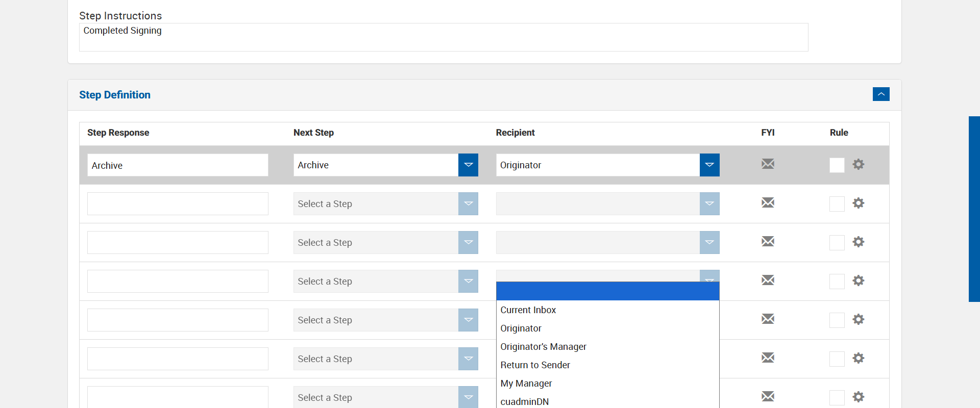The image size is (980, 408).
Task: Collapse the Step Definition section
Action: [x=881, y=94]
